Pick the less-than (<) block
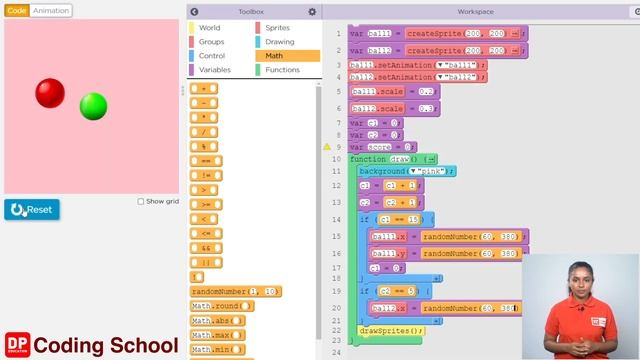Screen dimensions: 640x360 204,219
